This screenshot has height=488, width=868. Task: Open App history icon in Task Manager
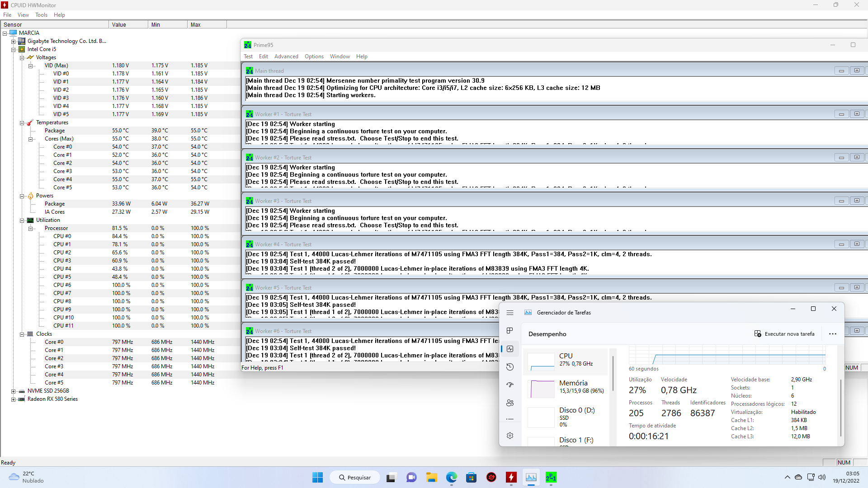(510, 367)
